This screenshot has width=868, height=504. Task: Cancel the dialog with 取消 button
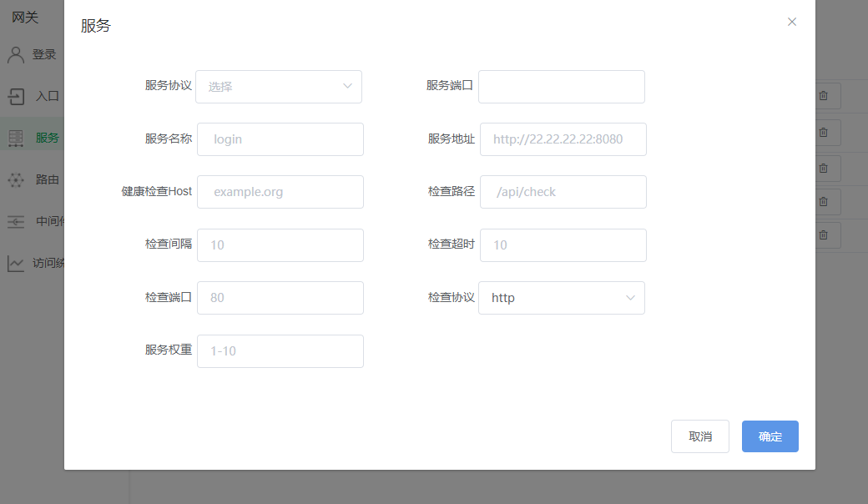(x=700, y=436)
